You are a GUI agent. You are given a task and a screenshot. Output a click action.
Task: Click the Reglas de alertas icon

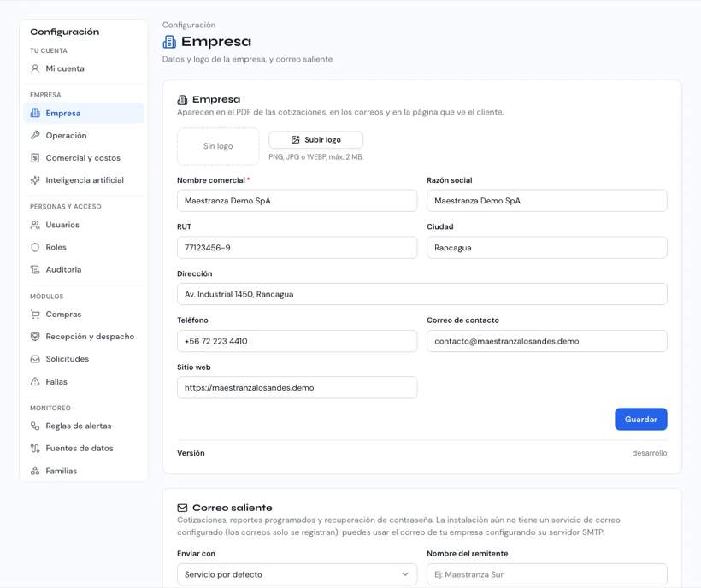35,426
